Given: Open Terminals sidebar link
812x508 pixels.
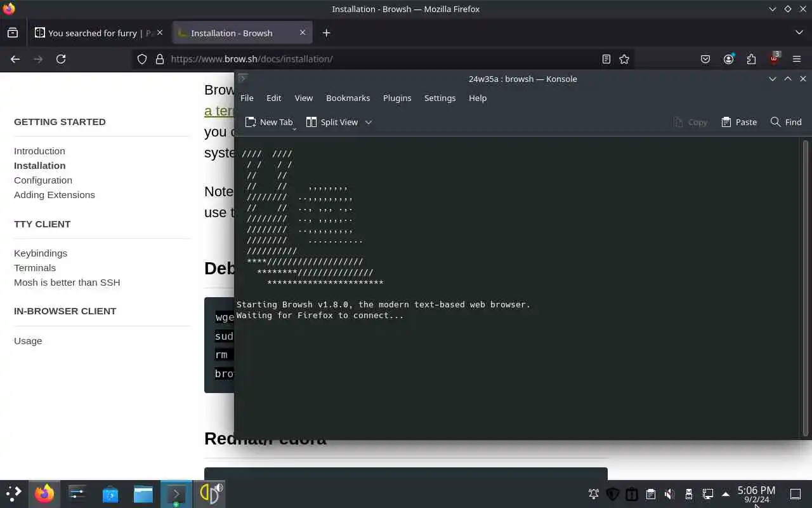Looking at the screenshot, I should (35, 268).
